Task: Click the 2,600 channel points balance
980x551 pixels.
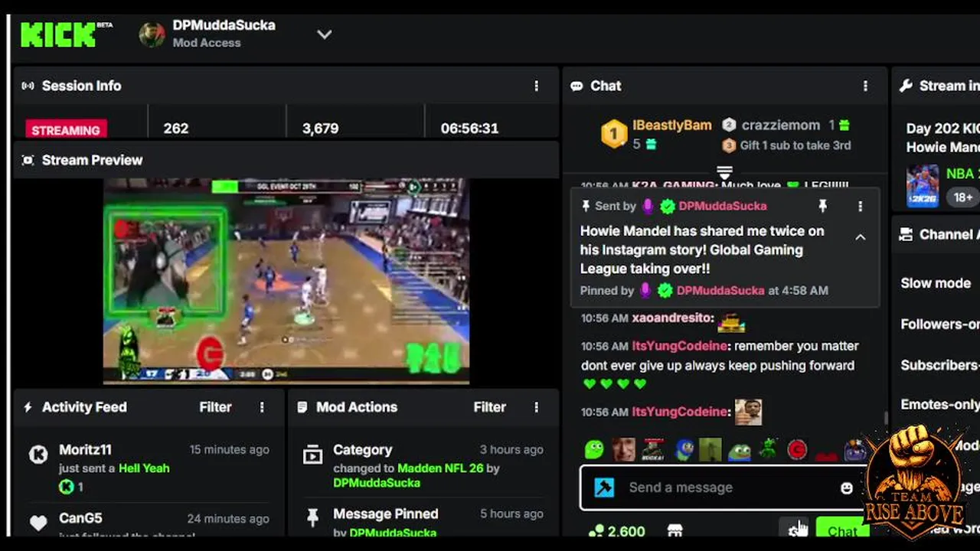Action: 617,530
